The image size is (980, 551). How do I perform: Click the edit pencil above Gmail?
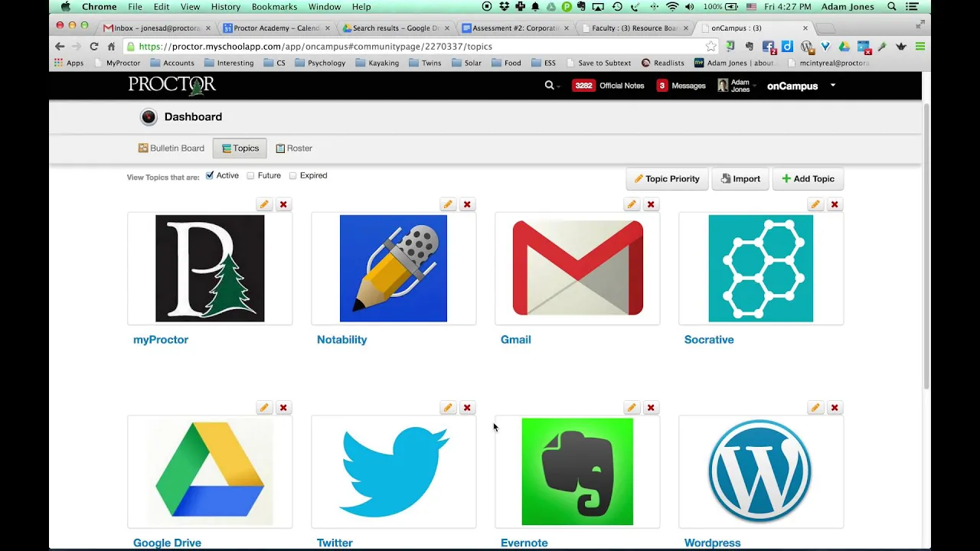[632, 204]
